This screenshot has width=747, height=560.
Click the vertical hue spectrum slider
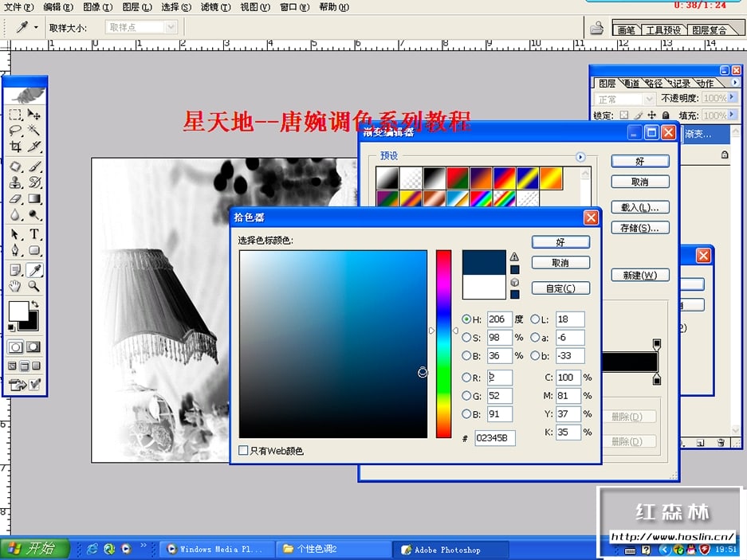tap(443, 344)
